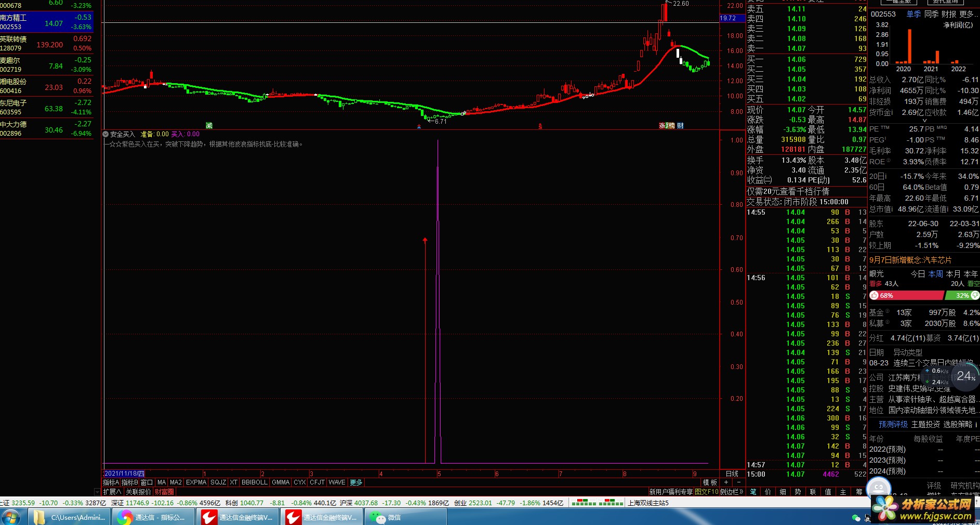This screenshot has height=525, width=980.
Task: Click the 涨停榜 marker on the chart
Action: [x=667, y=126]
